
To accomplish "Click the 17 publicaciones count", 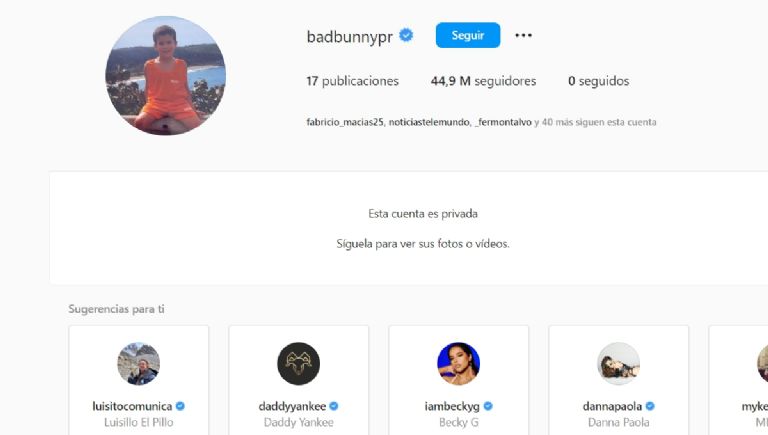I will pos(352,81).
